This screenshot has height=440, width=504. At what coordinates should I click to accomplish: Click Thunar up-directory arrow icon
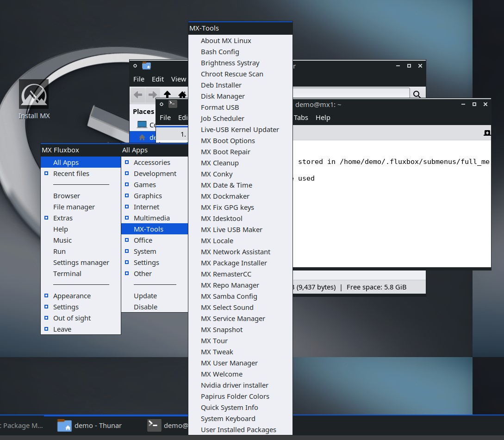coord(167,94)
